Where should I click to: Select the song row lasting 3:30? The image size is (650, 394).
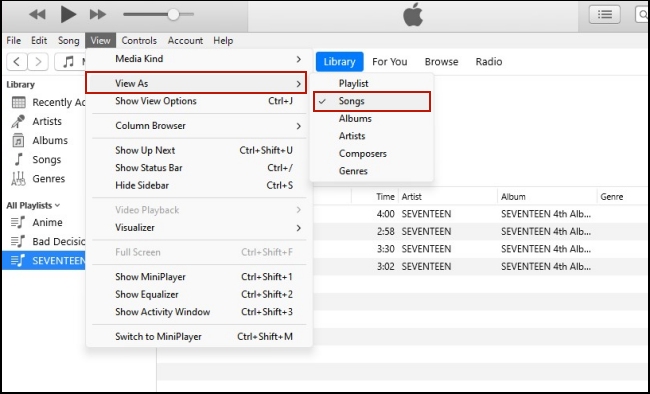(481, 249)
